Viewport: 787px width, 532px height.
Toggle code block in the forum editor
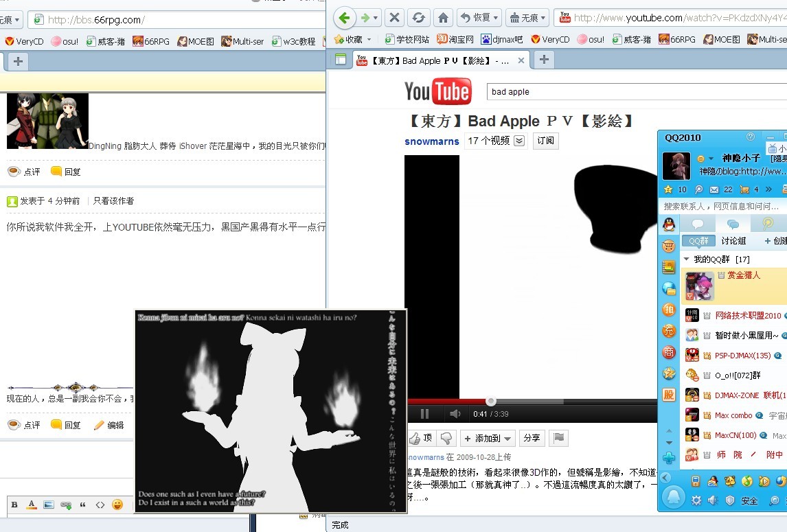click(x=100, y=505)
